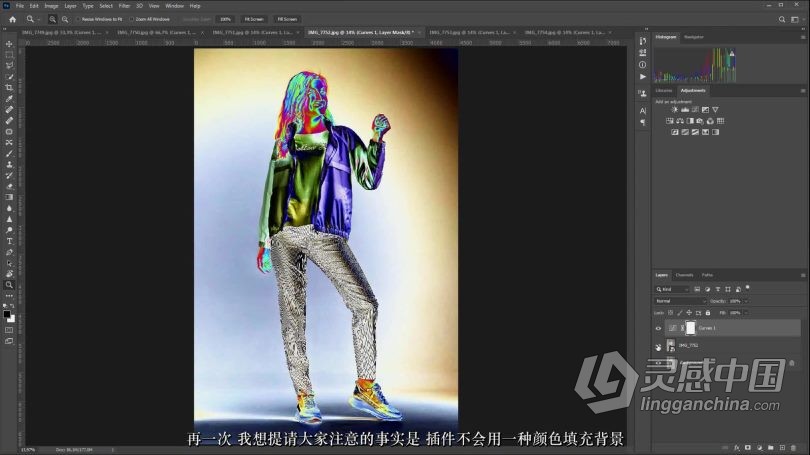Toggle the lock all layer option
810x455 pixels.
point(708,313)
